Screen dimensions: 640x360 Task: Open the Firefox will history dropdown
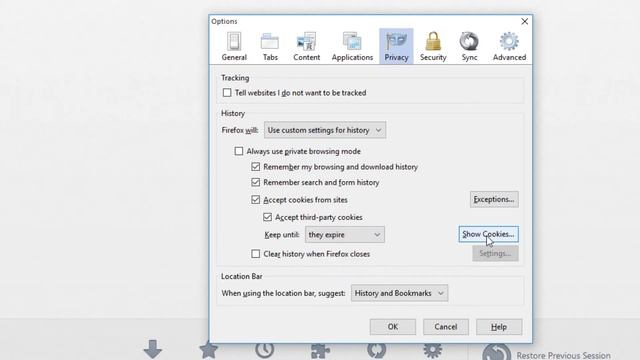(325, 130)
